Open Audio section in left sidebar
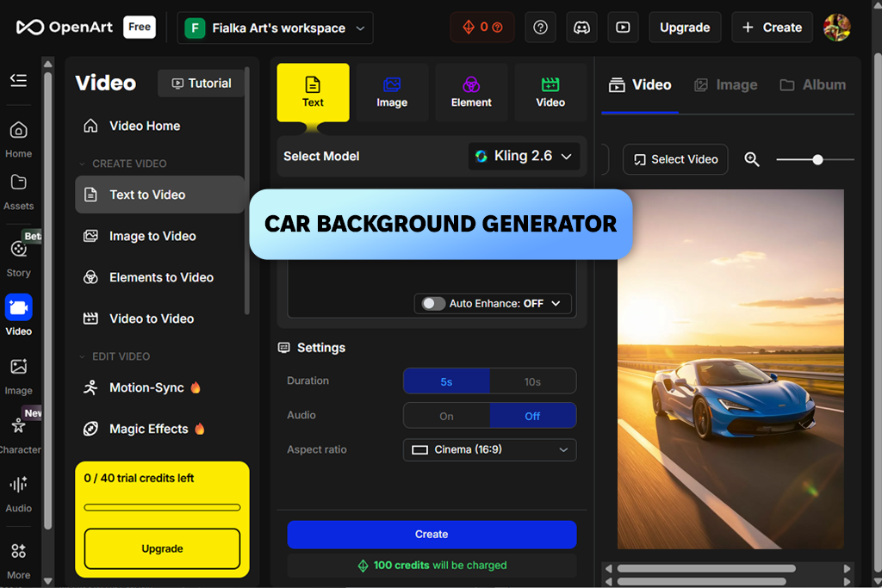The width and height of the screenshot is (882, 588). pos(19,494)
